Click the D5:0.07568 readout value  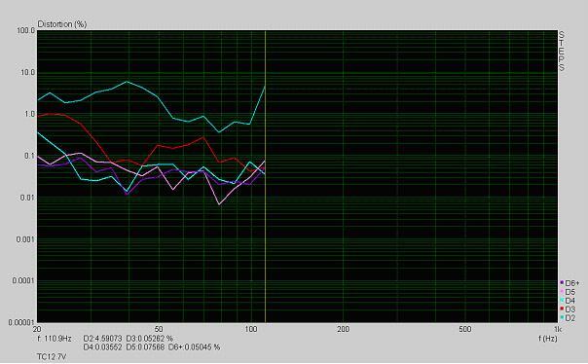click(145, 347)
